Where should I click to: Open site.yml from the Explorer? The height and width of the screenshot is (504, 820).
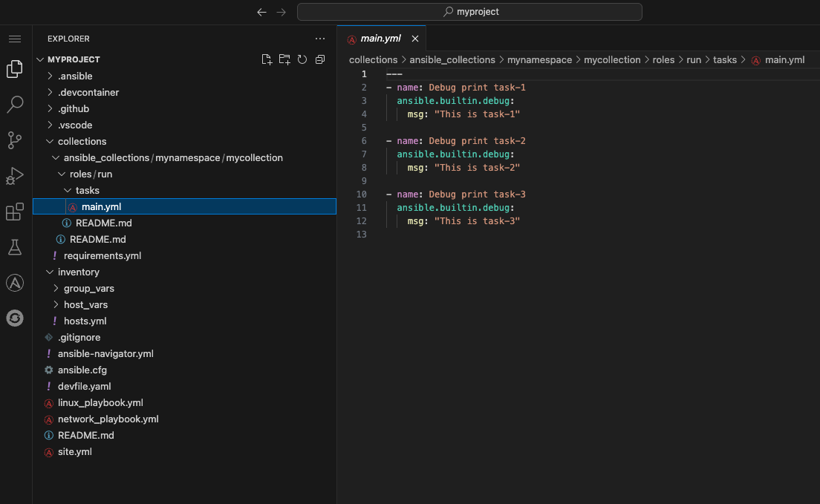pos(74,451)
